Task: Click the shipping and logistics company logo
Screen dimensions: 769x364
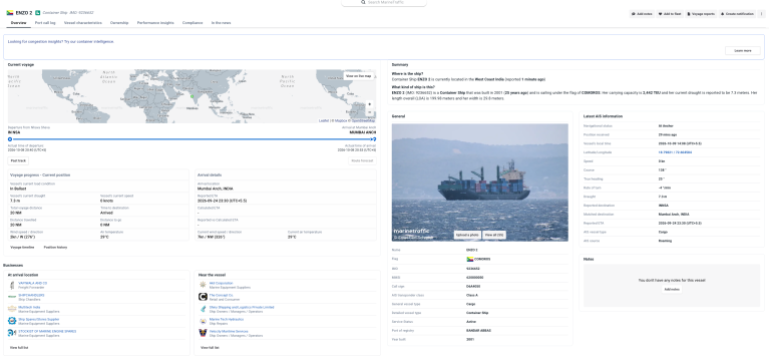Action: tap(203, 309)
